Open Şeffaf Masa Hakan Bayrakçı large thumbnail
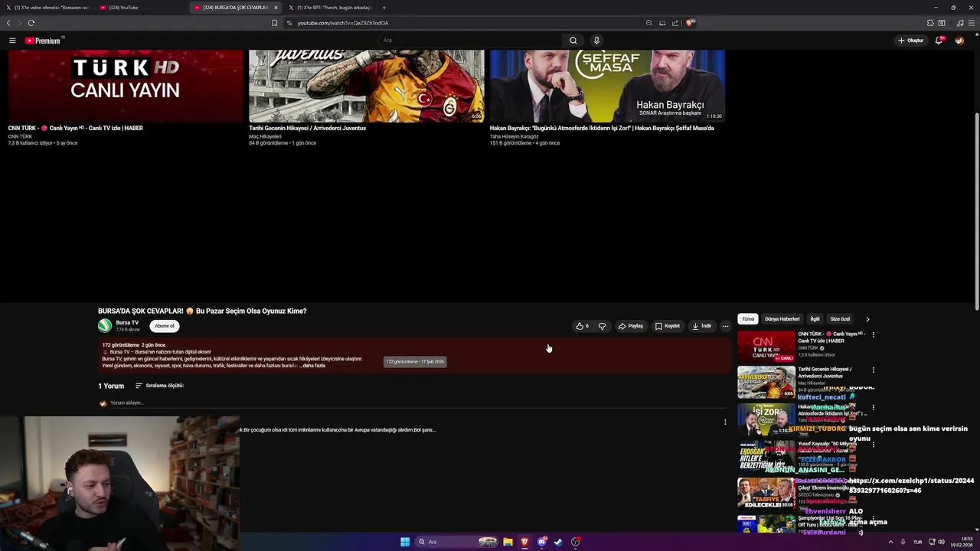Viewport: 980px width, 551px height. click(x=607, y=86)
